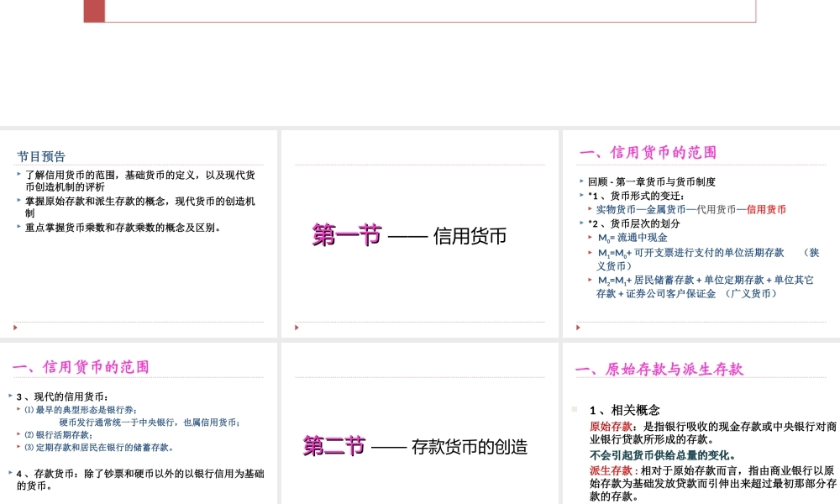Click the arrow marker at bottom of 节目预告 slide
Screen dimensions: 840x504
click(x=15, y=327)
